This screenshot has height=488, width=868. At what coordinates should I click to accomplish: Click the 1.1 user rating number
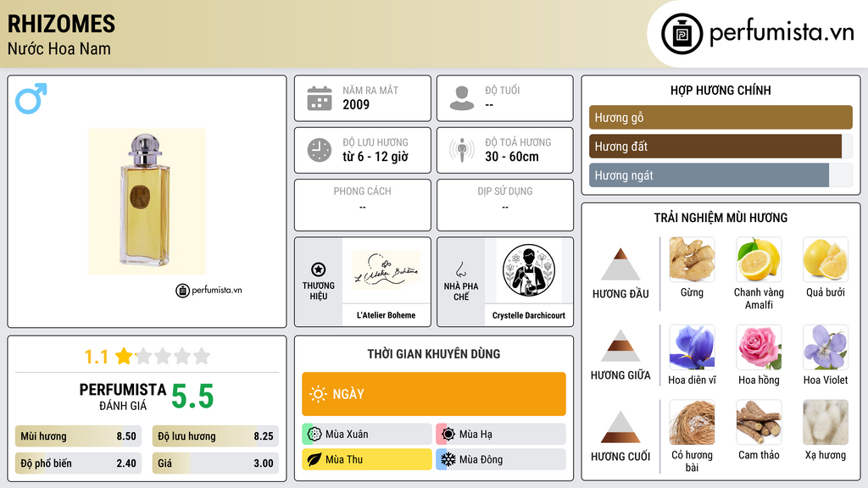pyautogui.click(x=96, y=357)
